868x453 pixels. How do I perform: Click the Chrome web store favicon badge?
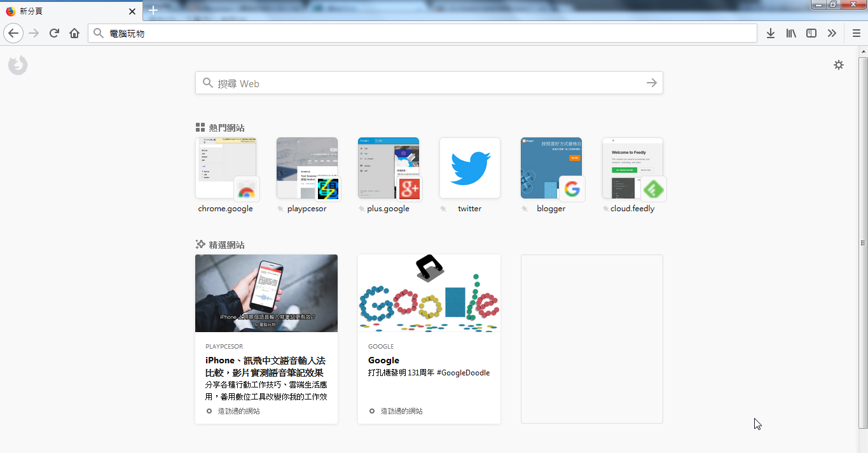click(247, 189)
